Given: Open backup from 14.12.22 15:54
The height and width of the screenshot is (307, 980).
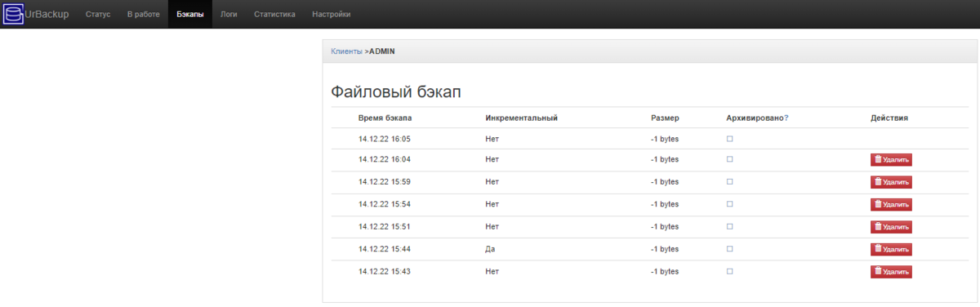Looking at the screenshot, I should click(x=385, y=204).
